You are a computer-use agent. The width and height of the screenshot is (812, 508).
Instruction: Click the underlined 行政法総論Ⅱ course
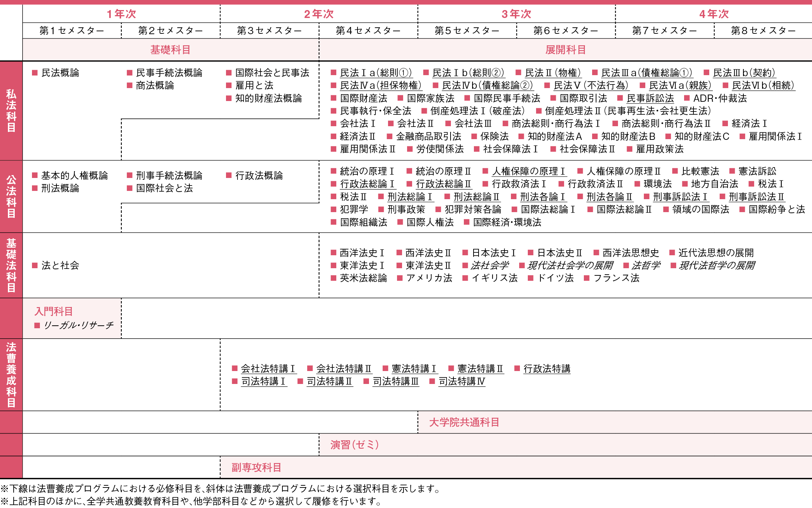(444, 184)
